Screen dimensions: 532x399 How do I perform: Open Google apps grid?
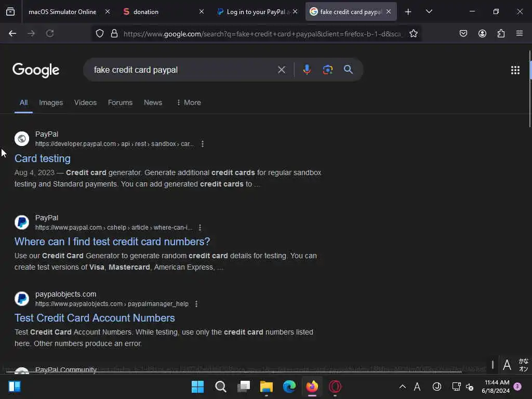[x=515, y=70]
